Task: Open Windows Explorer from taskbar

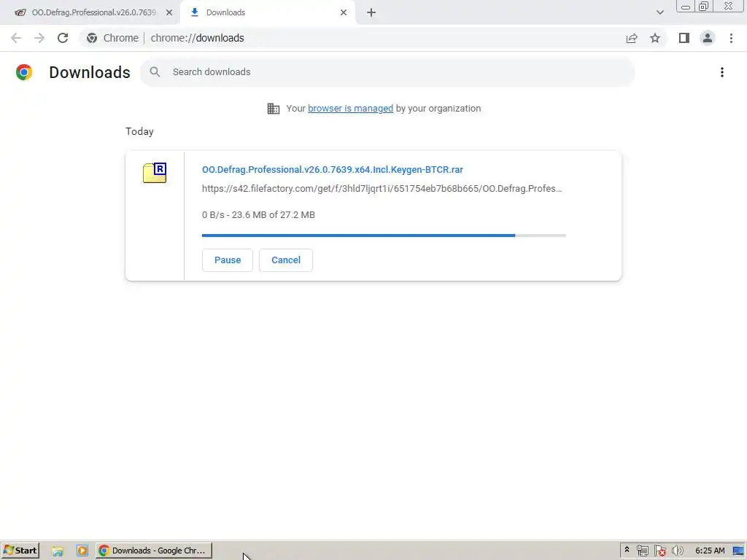Action: point(58,551)
